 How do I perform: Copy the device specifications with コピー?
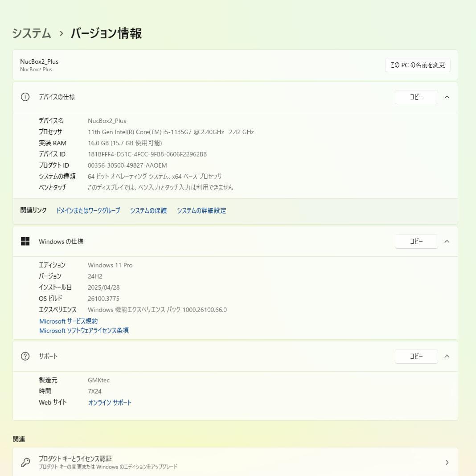click(x=416, y=97)
